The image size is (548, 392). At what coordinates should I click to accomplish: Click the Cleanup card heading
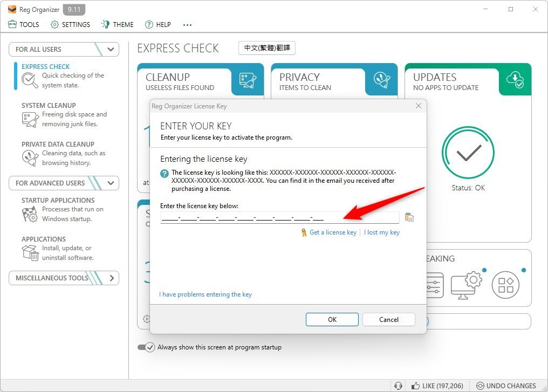pos(168,77)
